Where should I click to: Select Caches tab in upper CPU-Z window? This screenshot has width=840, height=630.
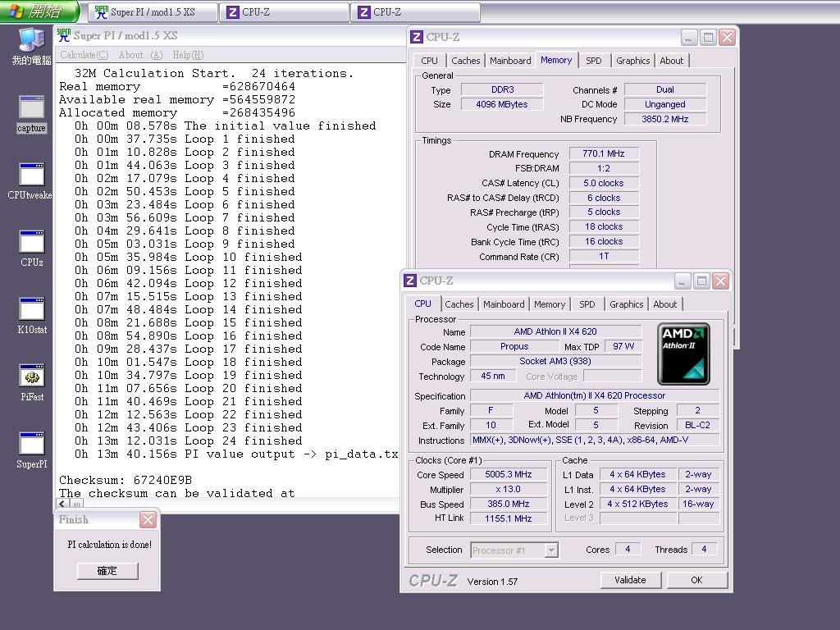click(466, 61)
